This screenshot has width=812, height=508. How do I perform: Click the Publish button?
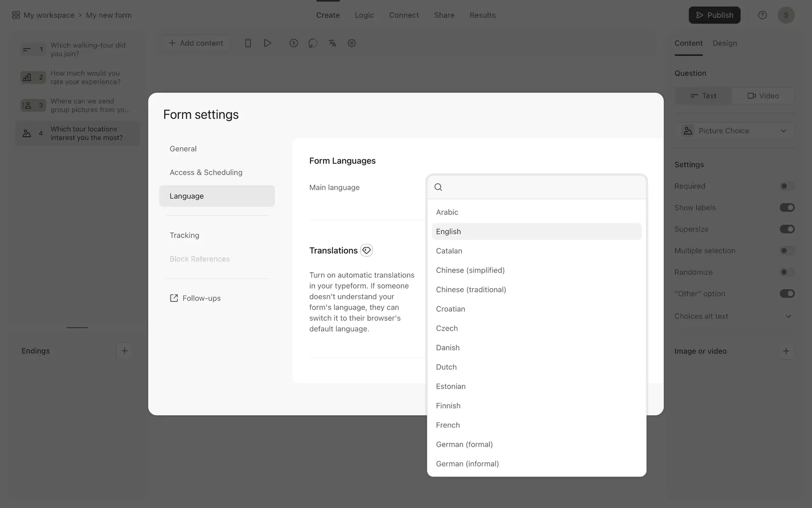coord(714,15)
